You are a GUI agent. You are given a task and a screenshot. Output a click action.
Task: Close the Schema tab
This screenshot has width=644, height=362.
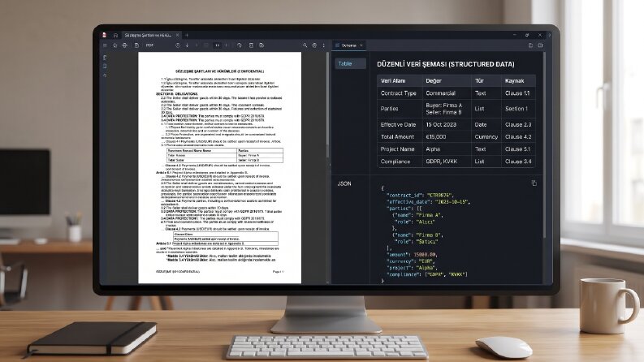[361, 45]
